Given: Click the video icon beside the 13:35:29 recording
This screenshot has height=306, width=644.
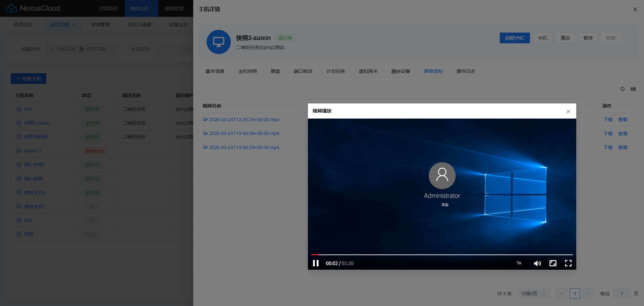Looking at the screenshot, I should [205, 120].
